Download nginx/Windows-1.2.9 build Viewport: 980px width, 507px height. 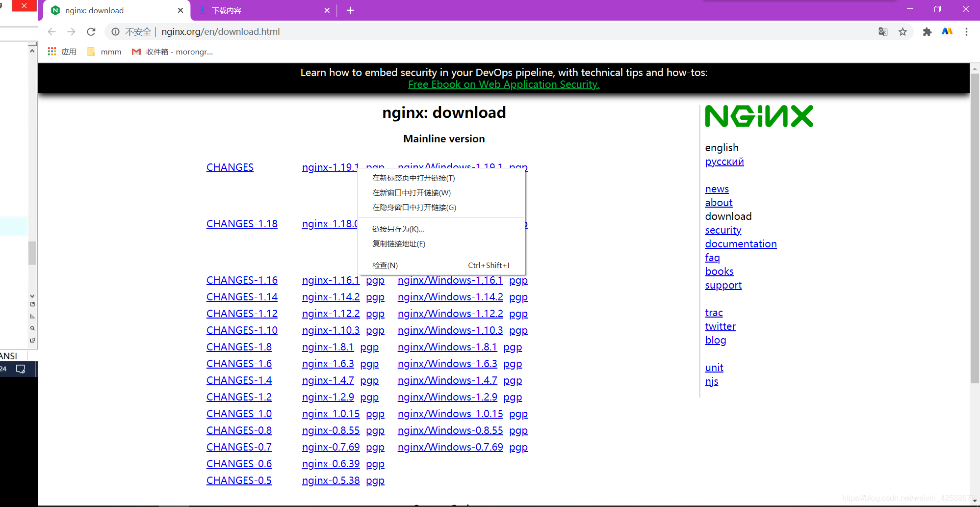coord(447,397)
